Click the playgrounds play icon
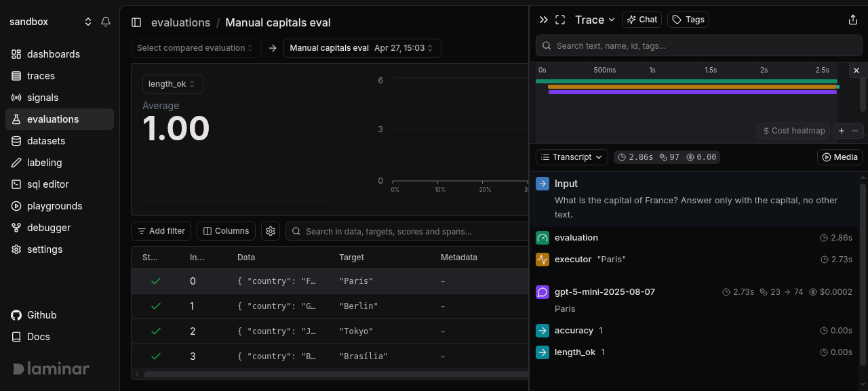The image size is (868, 391). (16, 206)
